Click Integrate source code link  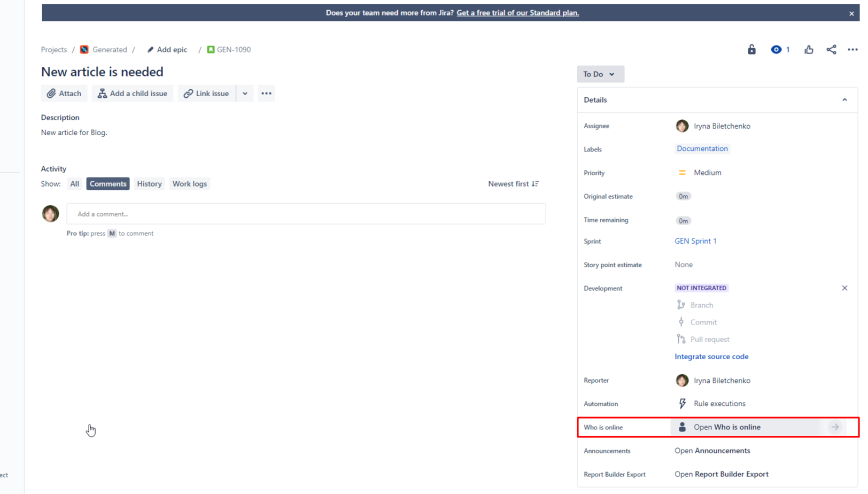pos(711,357)
